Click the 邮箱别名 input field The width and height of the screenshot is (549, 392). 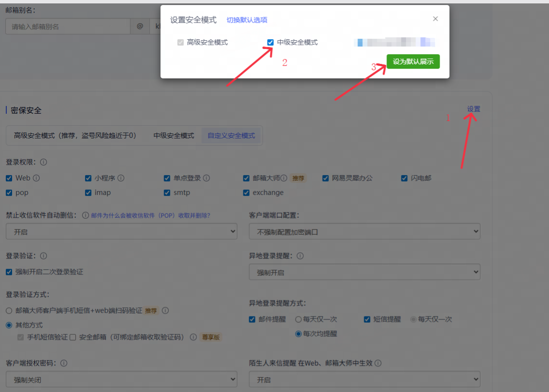[68, 27]
